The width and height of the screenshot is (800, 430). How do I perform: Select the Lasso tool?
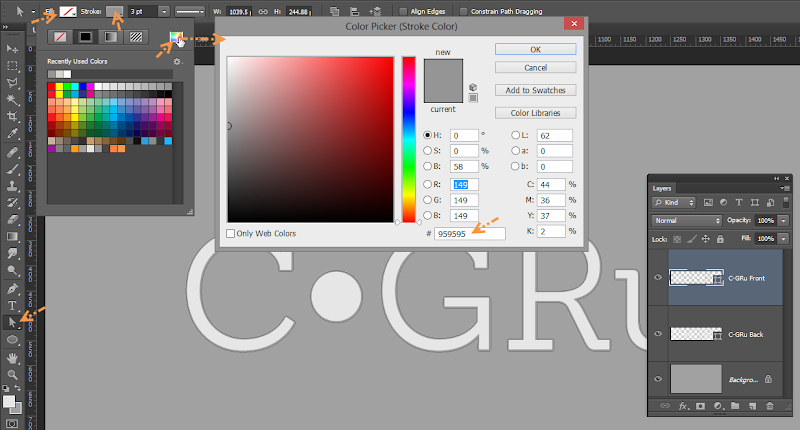[x=12, y=83]
